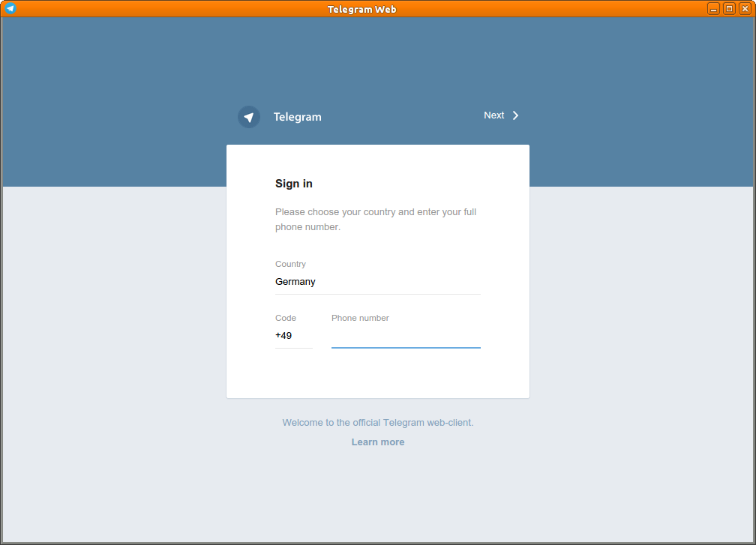Close the Telegram Web window
The height and width of the screenshot is (545, 756).
tap(745, 9)
